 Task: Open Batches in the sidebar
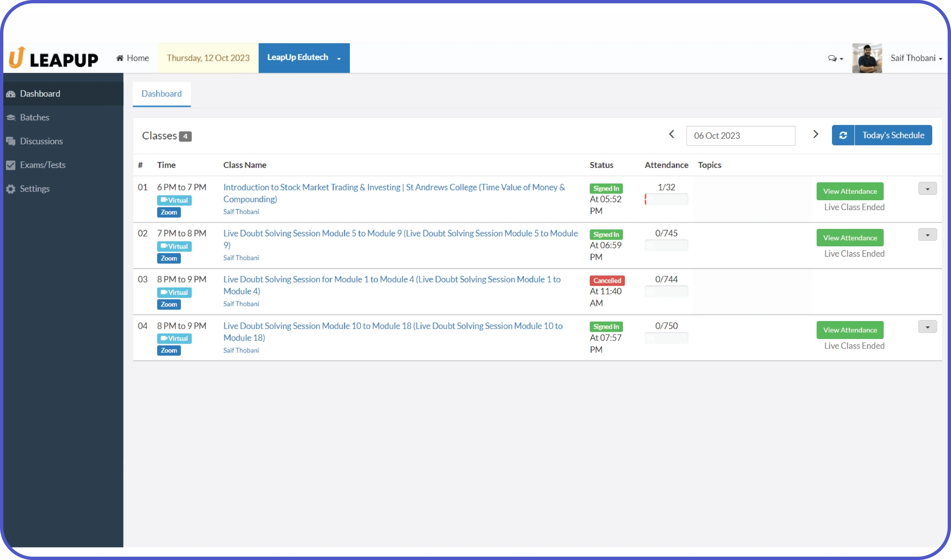tap(34, 118)
